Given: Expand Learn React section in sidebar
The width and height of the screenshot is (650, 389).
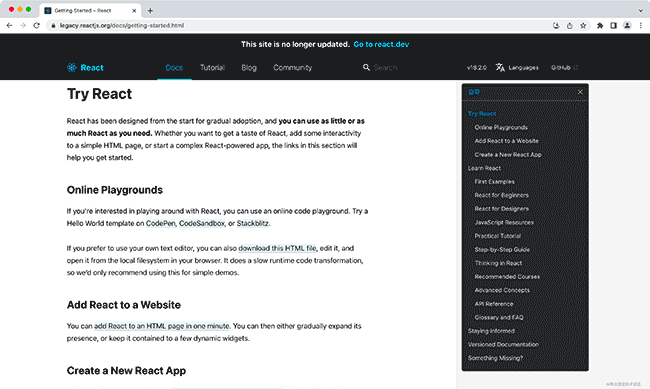Looking at the screenshot, I should tap(484, 168).
